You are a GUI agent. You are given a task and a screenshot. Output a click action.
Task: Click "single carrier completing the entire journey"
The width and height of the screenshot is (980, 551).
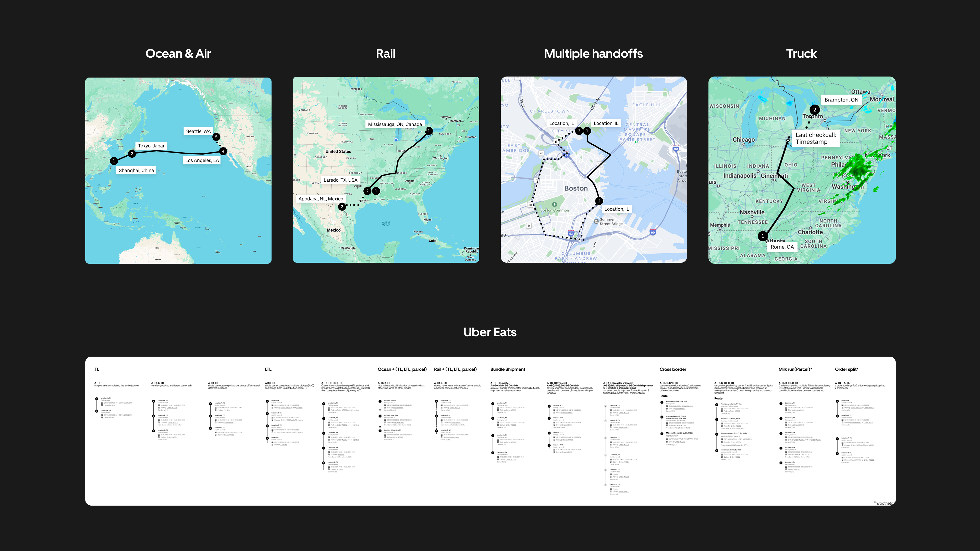(117, 386)
